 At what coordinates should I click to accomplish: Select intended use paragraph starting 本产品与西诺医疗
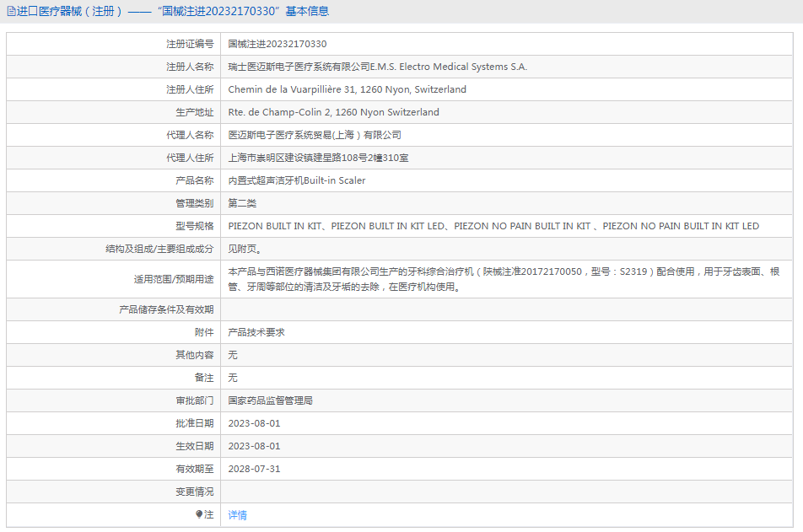tap(504, 279)
